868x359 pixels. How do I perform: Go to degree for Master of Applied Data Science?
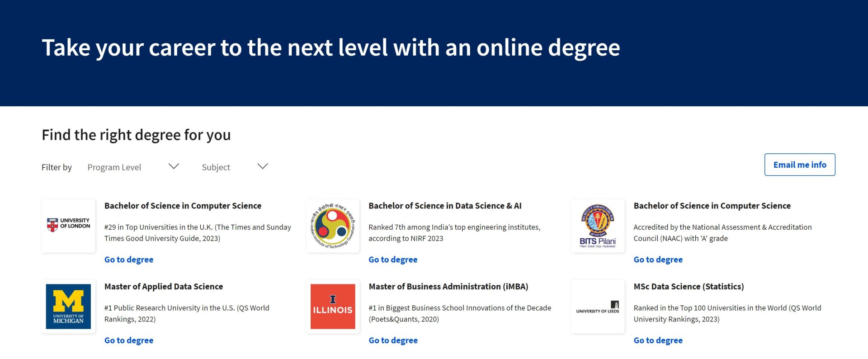pos(129,340)
